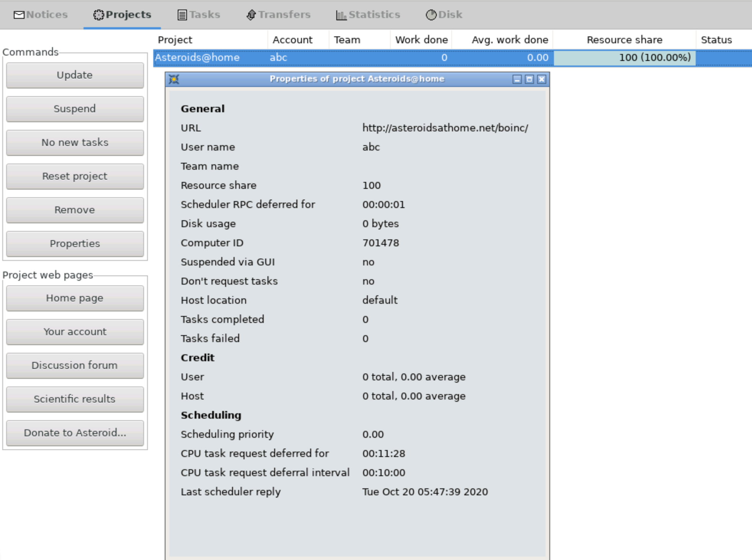The height and width of the screenshot is (560, 752).
Task: Click the User name value 'abc' in Properties
Action: pyautogui.click(x=371, y=147)
